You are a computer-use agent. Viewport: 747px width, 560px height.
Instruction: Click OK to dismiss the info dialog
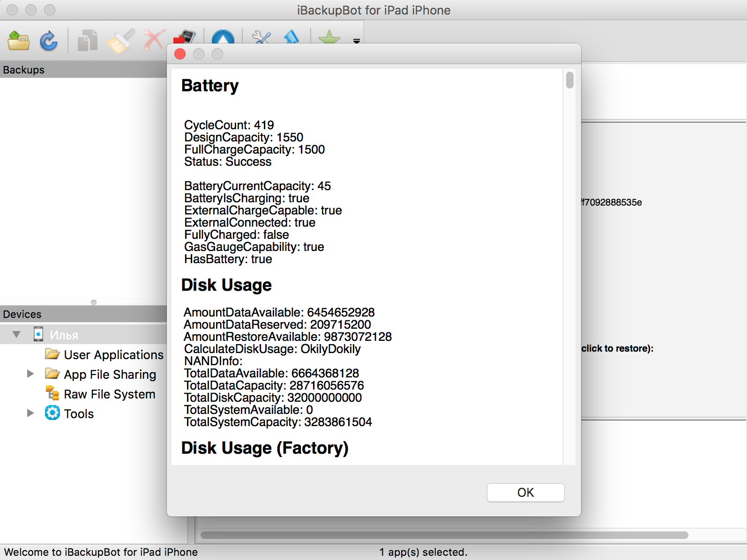(526, 493)
